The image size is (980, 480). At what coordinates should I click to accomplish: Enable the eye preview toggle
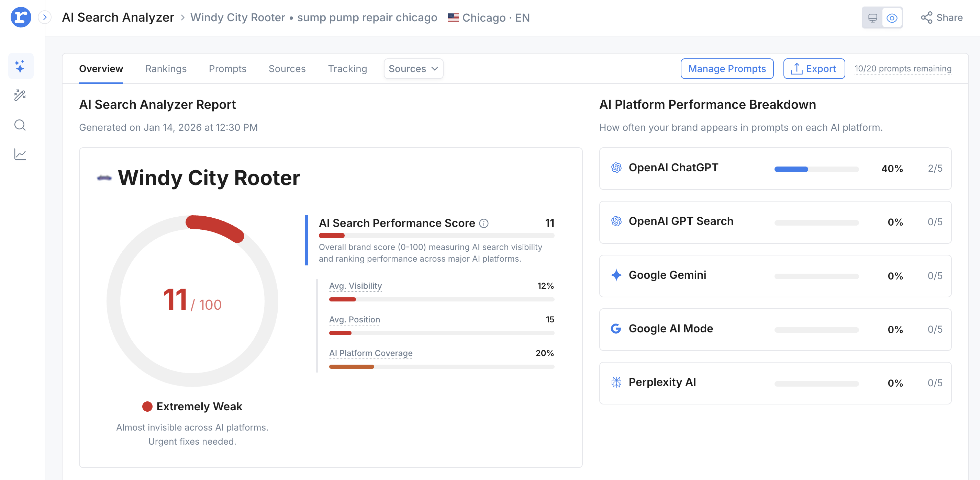(x=892, y=18)
